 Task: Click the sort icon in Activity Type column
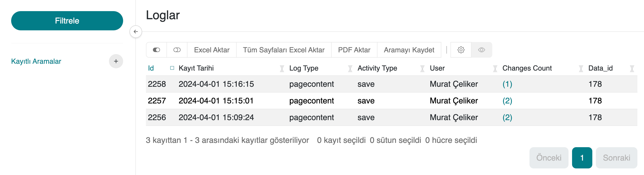pos(422,69)
